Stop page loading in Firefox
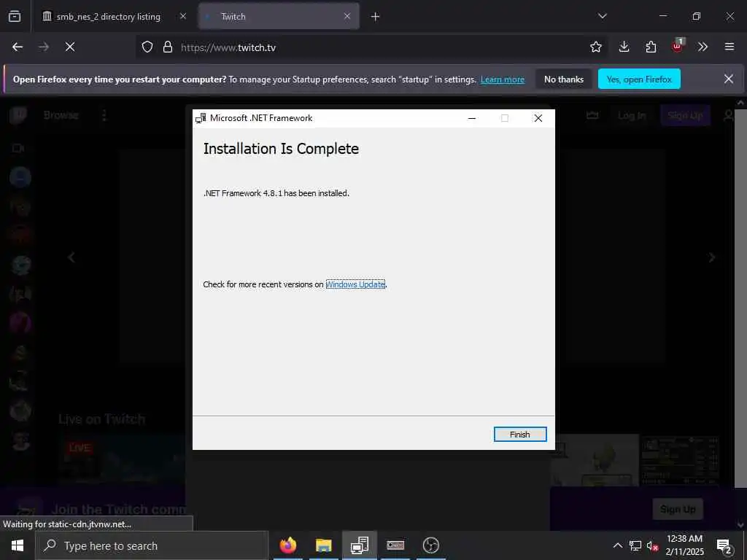The width and height of the screenshot is (747, 560). point(70,47)
